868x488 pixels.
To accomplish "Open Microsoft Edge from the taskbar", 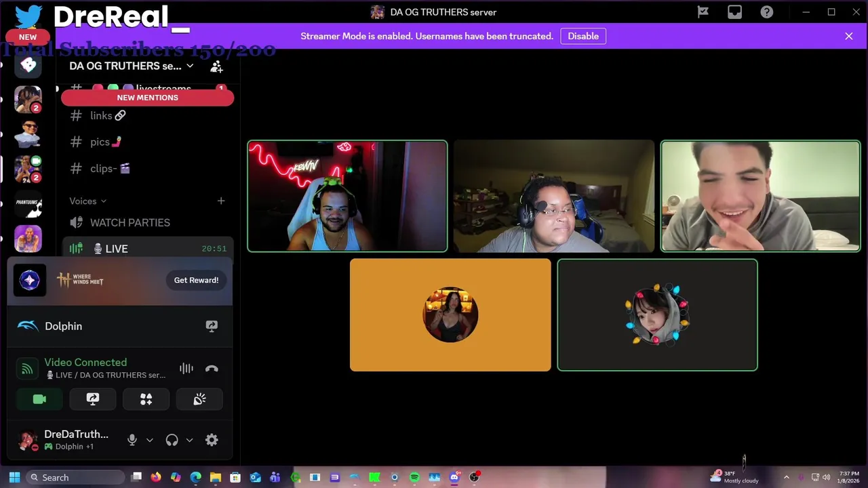I will 195,477.
